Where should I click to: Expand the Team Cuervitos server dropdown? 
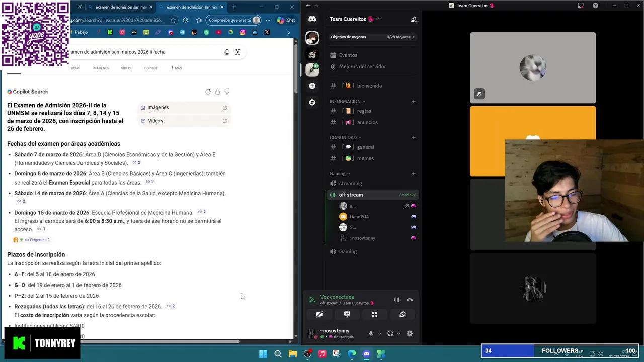click(x=378, y=19)
